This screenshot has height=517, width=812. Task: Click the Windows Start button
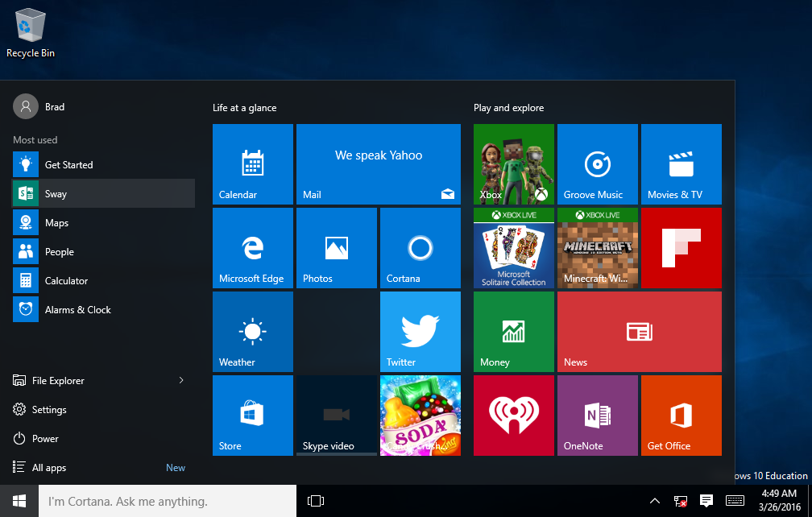point(19,501)
